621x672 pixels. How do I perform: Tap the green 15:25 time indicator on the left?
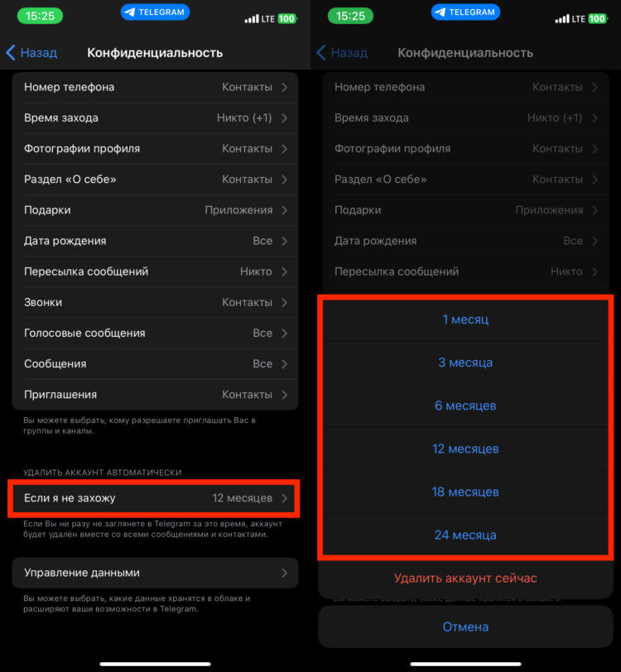point(40,16)
